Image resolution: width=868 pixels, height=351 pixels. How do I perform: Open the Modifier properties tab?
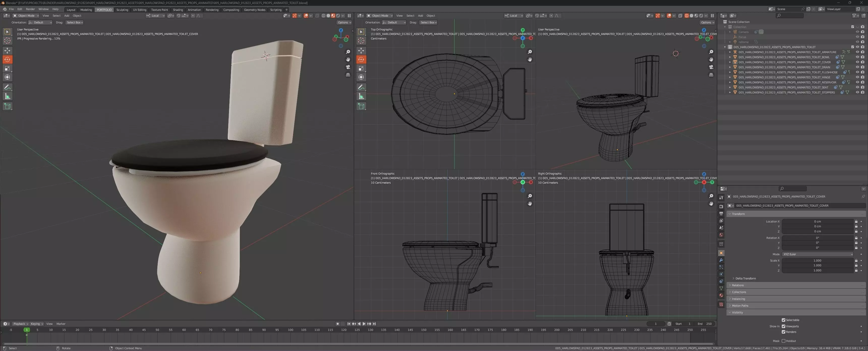point(721,260)
